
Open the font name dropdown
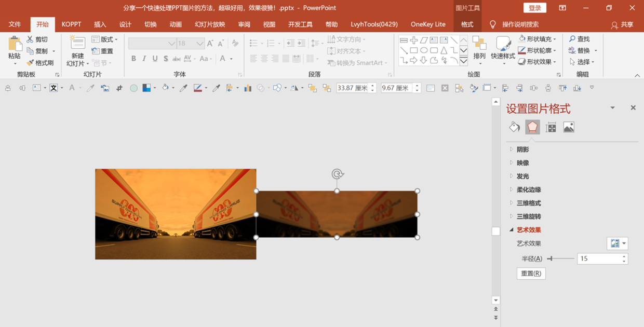[x=171, y=44]
